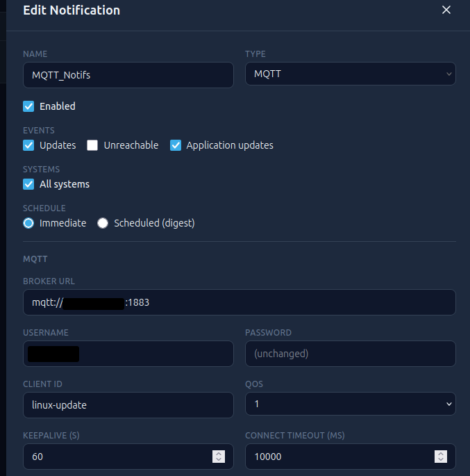Toggle the Updates event checkbox
The width and height of the screenshot is (470, 476).
point(28,145)
